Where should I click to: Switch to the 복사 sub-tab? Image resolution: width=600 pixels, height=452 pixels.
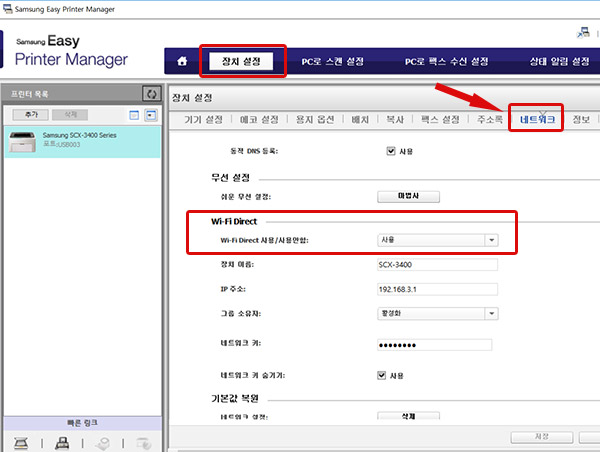click(395, 120)
